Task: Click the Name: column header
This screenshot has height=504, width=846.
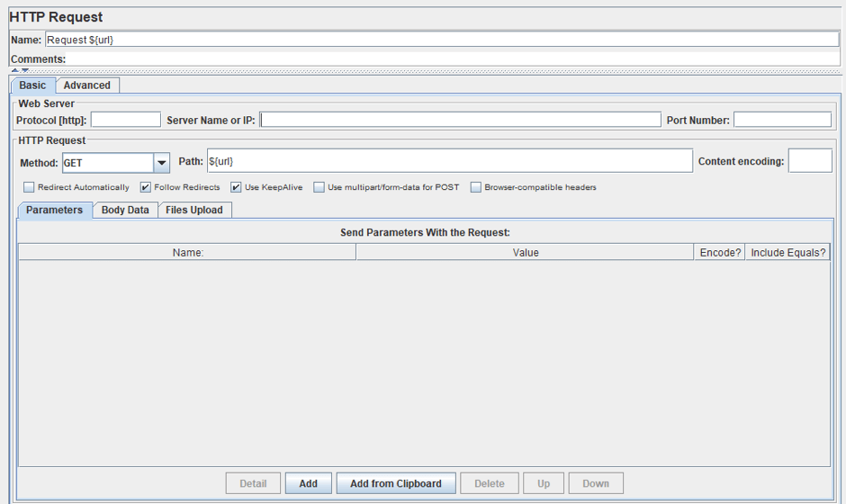Action: pyautogui.click(x=187, y=253)
